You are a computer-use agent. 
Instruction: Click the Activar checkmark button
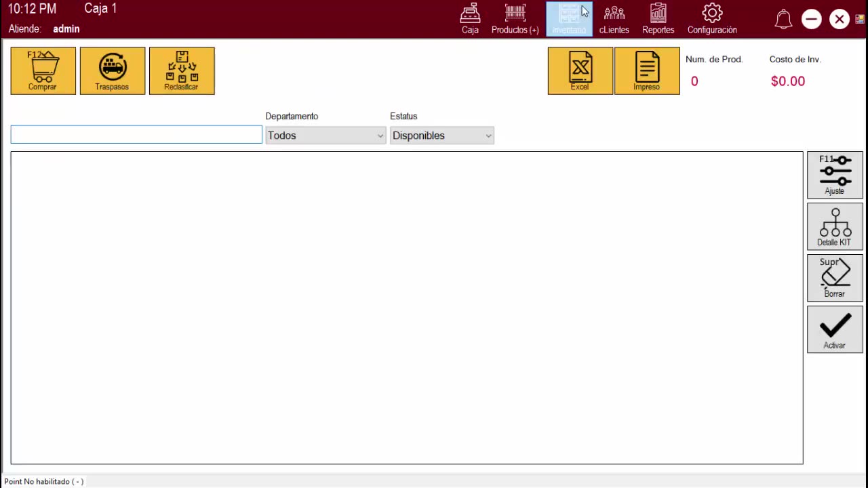(835, 329)
